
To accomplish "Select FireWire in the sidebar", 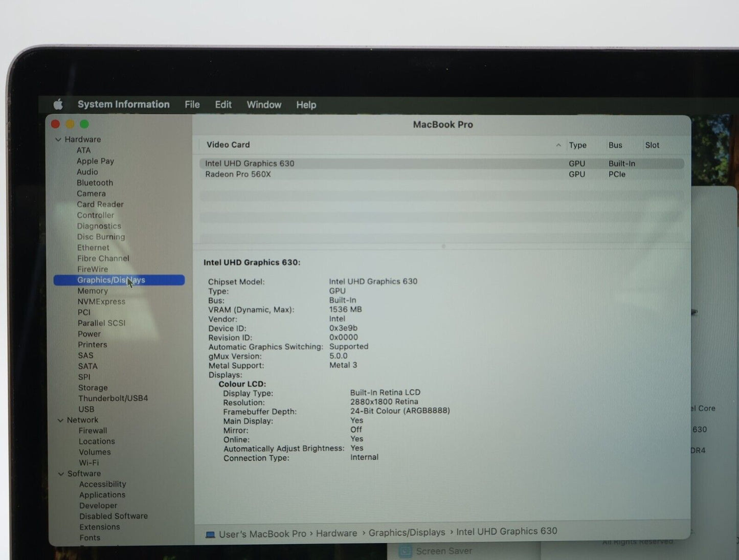I will [x=93, y=269].
